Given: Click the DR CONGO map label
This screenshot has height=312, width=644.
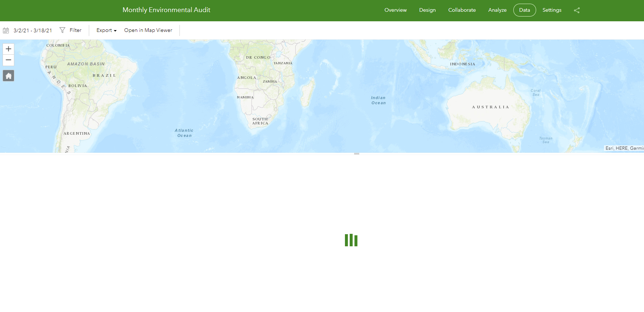Looking at the screenshot, I should coord(258,58).
